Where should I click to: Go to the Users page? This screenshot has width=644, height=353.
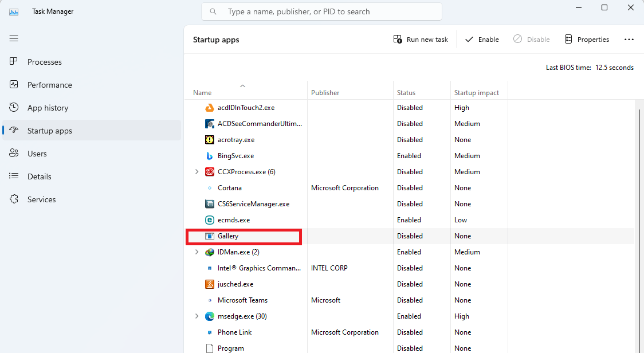pyautogui.click(x=92, y=153)
